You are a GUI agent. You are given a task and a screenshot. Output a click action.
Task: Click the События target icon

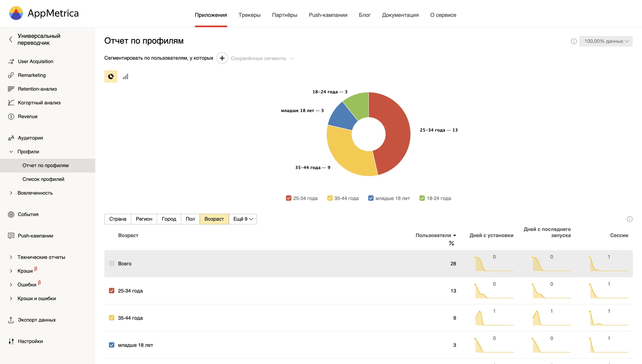pos(11,214)
